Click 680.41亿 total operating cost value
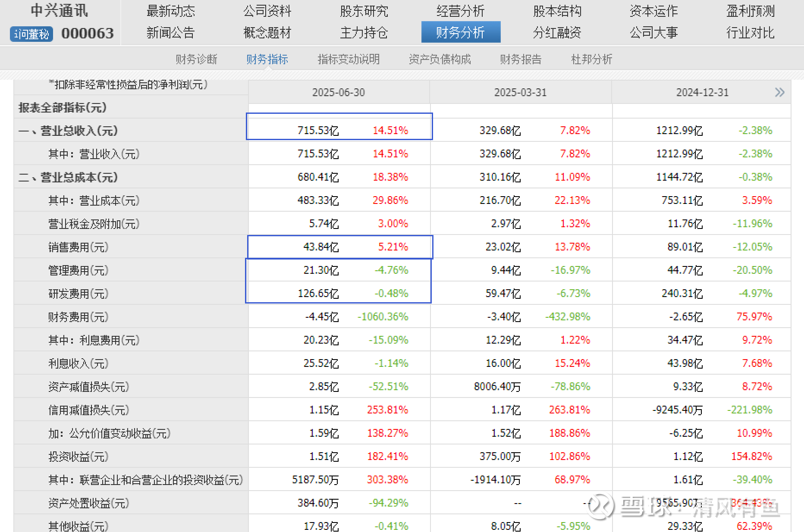 coord(318,177)
